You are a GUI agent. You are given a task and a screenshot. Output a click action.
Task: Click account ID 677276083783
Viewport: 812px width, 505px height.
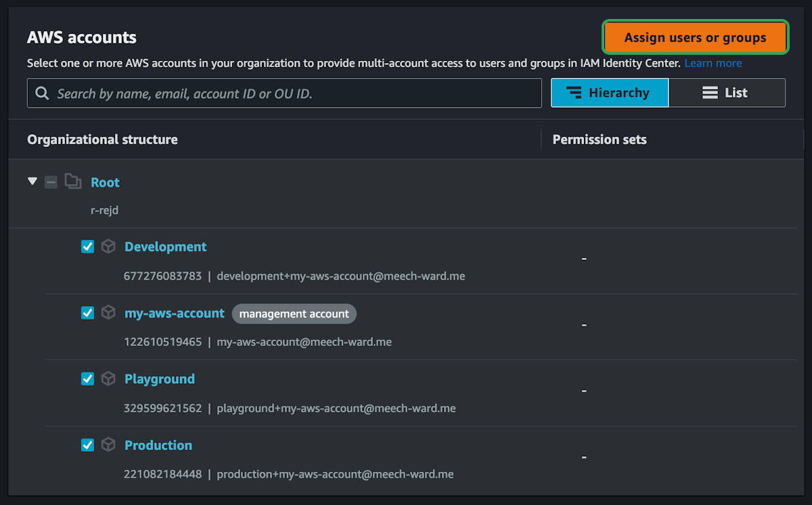pos(162,276)
